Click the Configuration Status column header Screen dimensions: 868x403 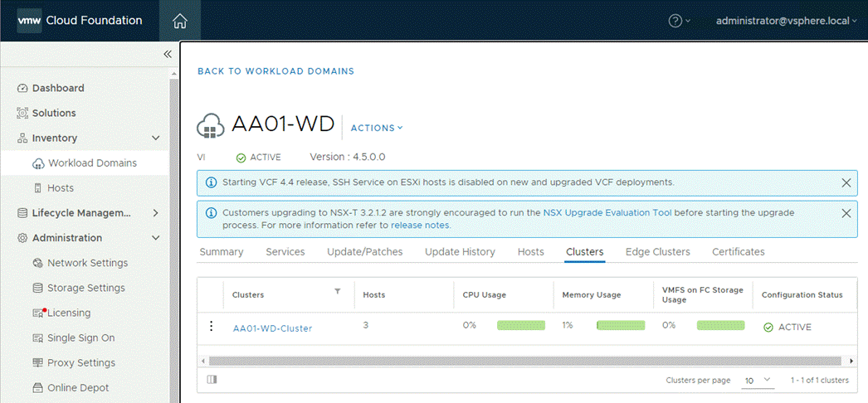802,294
